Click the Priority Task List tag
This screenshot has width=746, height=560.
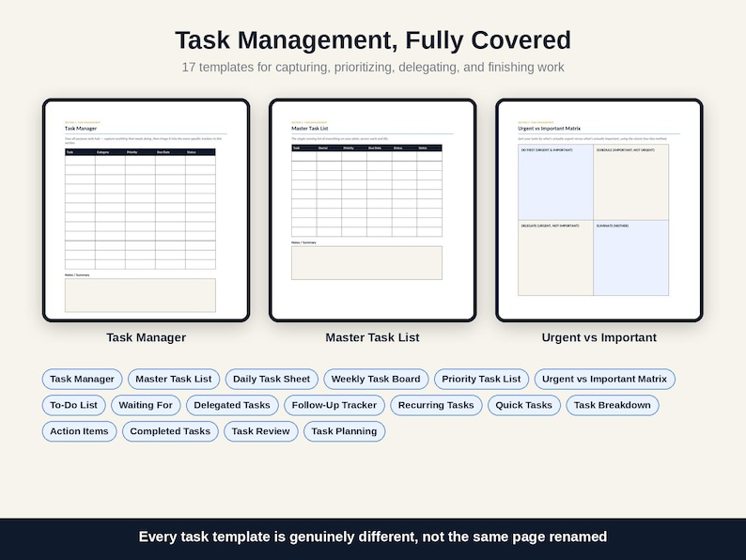coord(481,380)
